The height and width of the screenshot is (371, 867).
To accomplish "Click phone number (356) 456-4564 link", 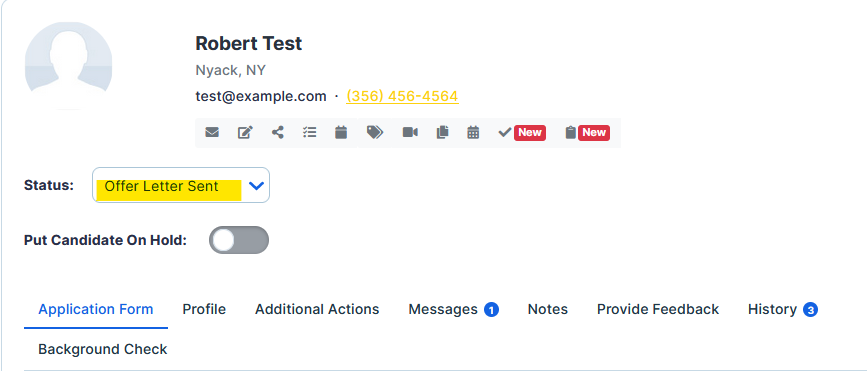I will pyautogui.click(x=402, y=96).
